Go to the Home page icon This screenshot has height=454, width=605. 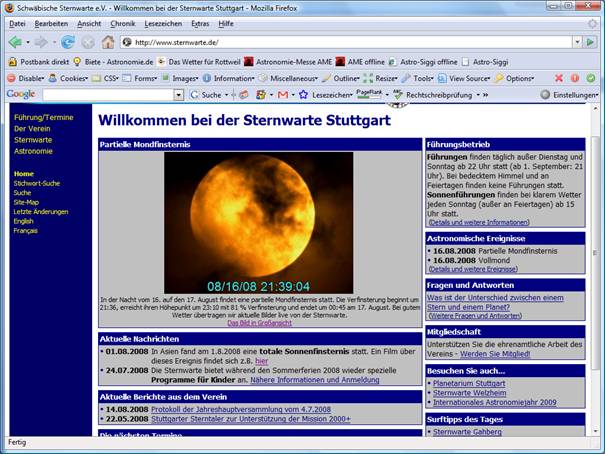[108, 42]
